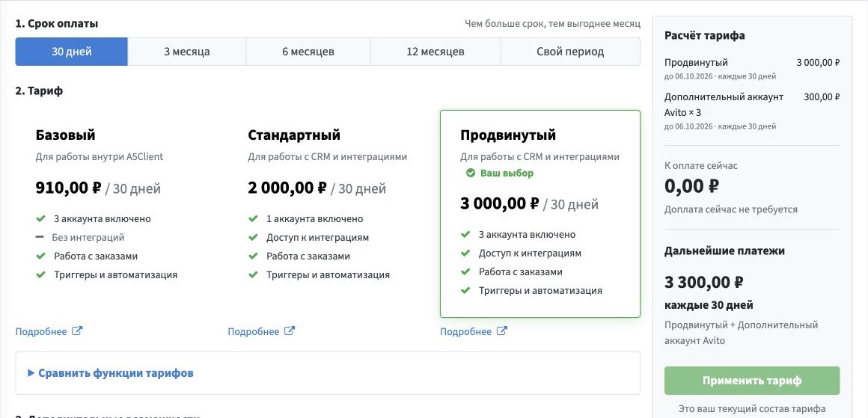868x418 pixels.
Task: Click Дополнительный аккаунт Avito × 3 line
Action: (724, 105)
